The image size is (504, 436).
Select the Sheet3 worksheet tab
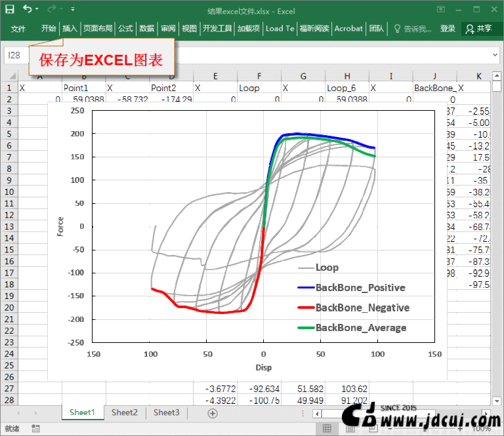pyautogui.click(x=166, y=412)
